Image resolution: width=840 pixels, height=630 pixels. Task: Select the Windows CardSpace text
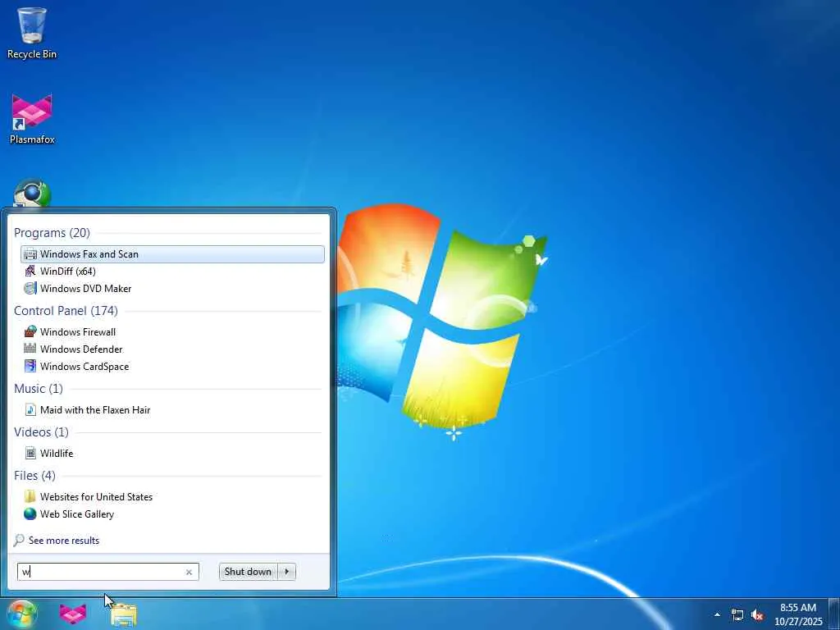click(x=84, y=367)
